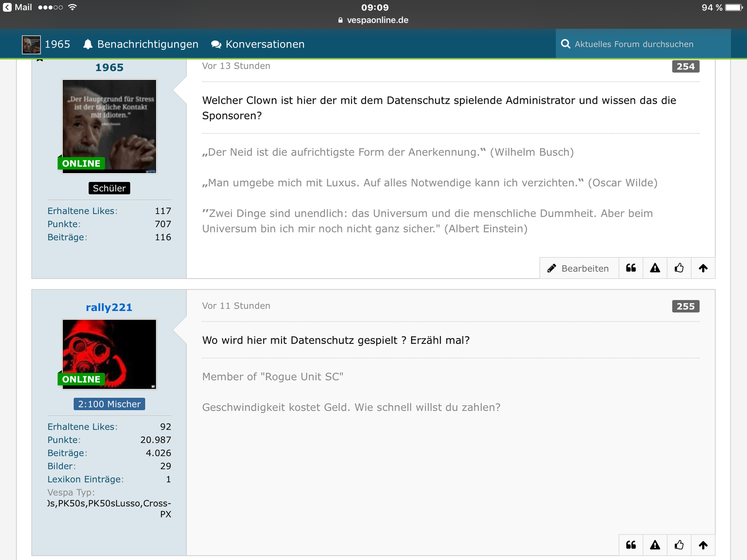
Task: Open the 1965 user menu in navbar
Action: (x=46, y=44)
